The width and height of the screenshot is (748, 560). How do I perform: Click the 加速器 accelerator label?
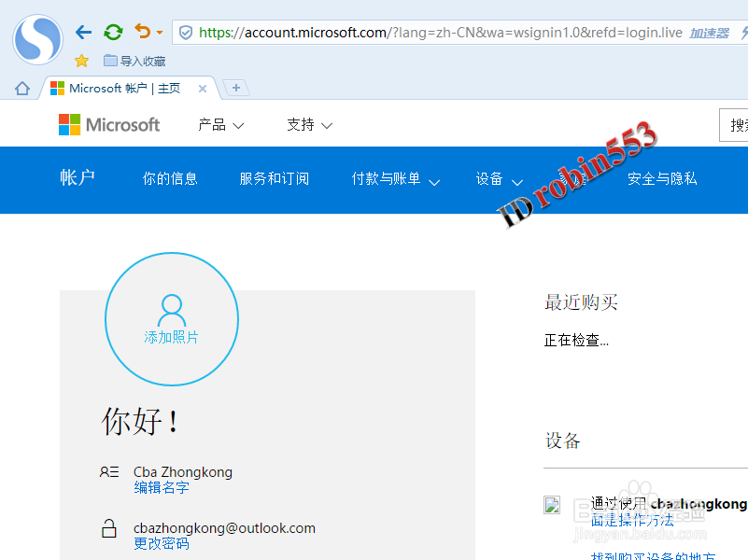point(709,33)
